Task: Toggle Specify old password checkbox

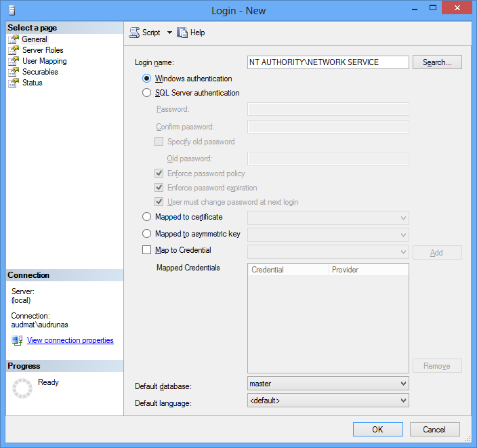Action: tap(159, 142)
